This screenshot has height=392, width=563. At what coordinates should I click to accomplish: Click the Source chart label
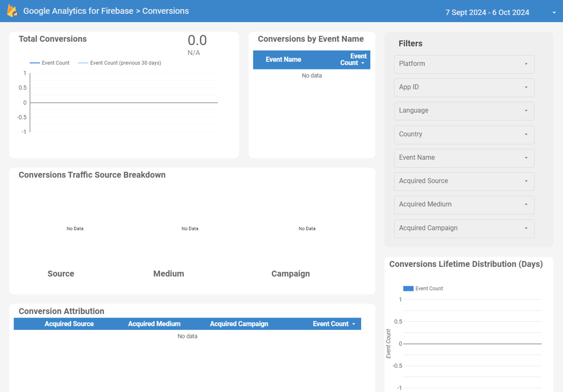click(61, 274)
